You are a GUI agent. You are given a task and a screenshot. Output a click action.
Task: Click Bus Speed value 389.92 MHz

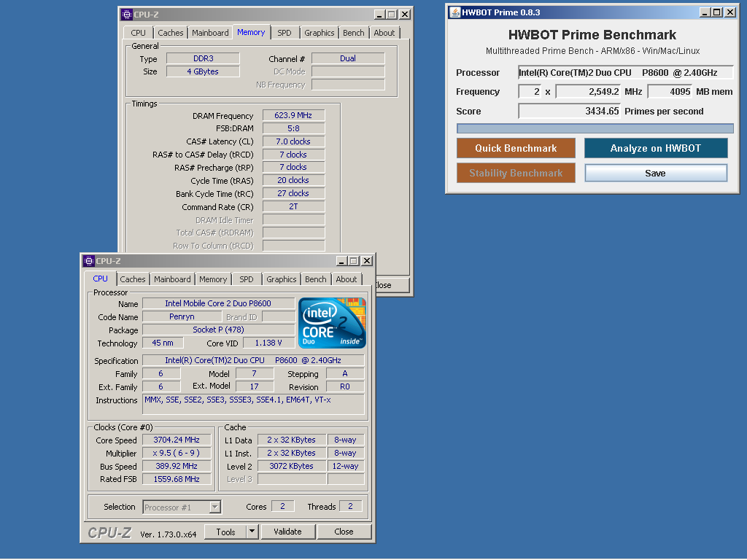click(x=177, y=466)
